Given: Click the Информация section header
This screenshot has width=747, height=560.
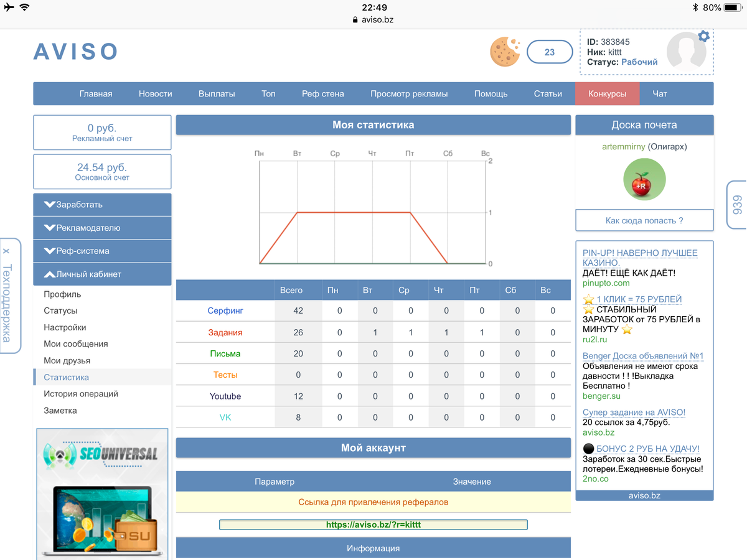Looking at the screenshot, I should tap(374, 548).
